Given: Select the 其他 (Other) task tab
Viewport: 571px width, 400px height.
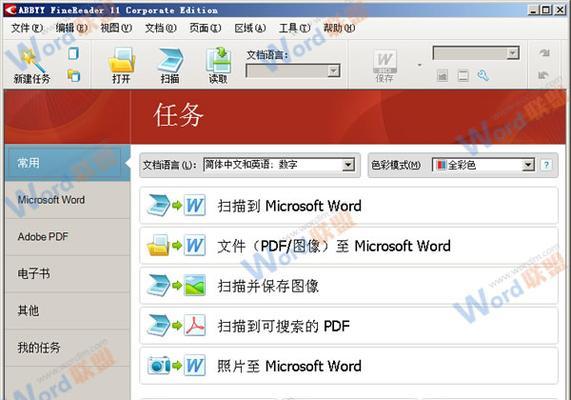Looking at the screenshot, I should 67,311.
